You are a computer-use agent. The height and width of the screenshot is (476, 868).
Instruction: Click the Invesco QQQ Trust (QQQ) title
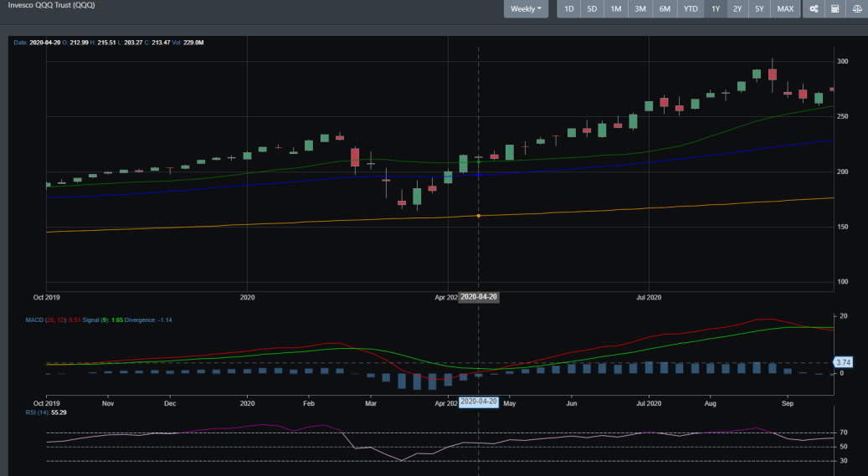pyautogui.click(x=52, y=5)
